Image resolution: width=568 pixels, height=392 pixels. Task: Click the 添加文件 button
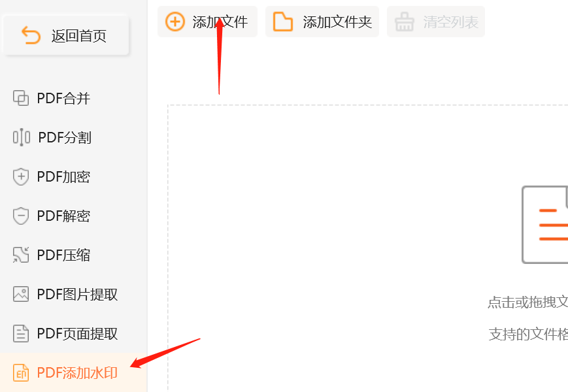207,22
